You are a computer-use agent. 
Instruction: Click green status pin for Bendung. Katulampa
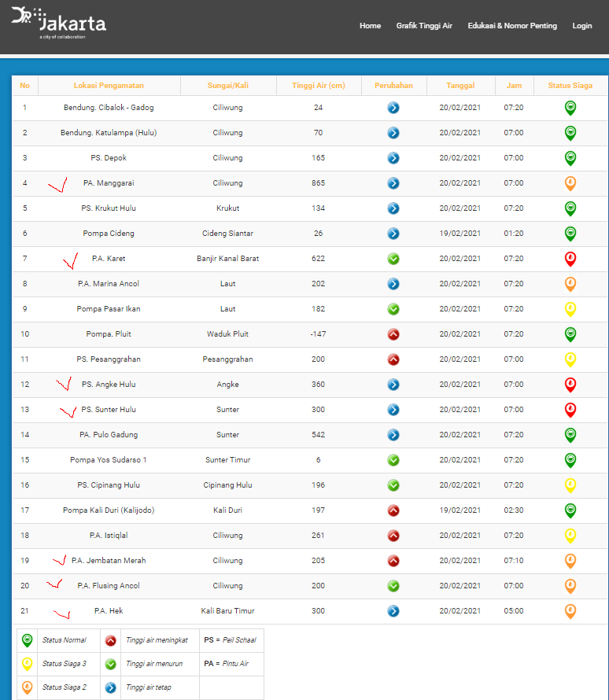[x=570, y=133]
